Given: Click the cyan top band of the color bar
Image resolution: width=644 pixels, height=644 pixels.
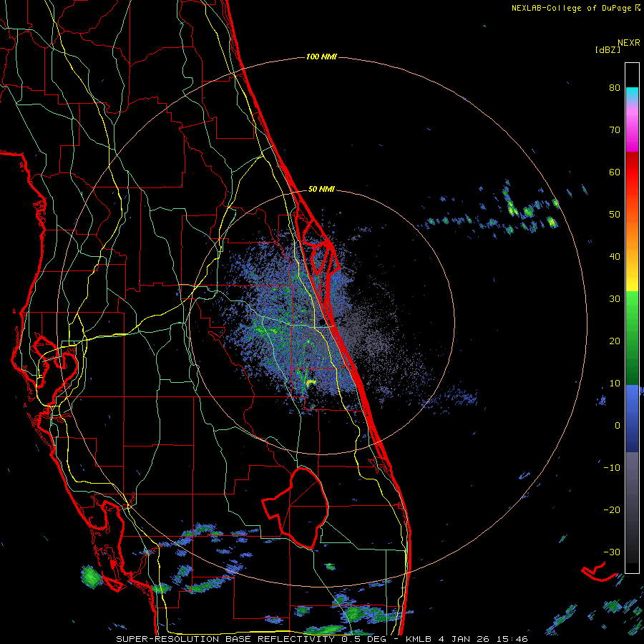Looking at the screenshot, I should [x=632, y=93].
